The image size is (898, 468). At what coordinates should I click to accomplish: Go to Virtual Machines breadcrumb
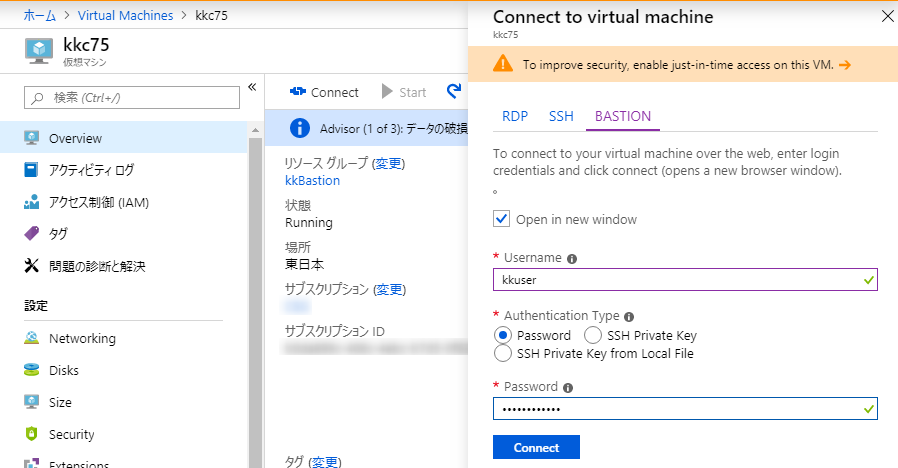[125, 15]
